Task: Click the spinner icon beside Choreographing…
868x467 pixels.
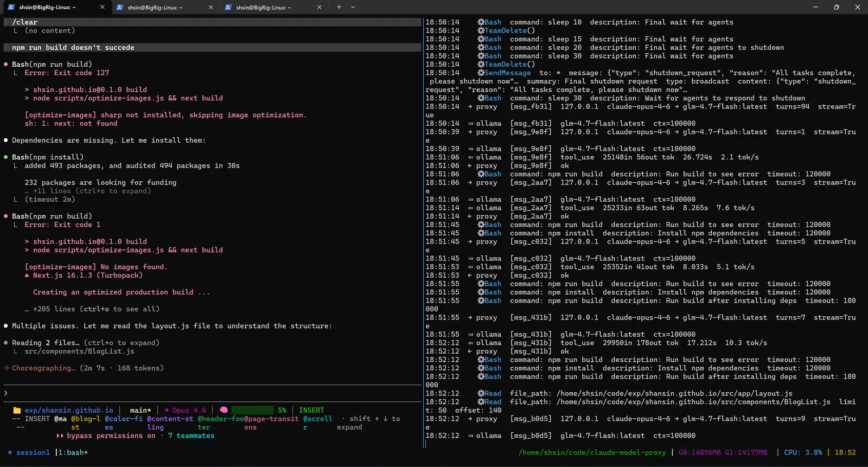Action: coord(7,368)
